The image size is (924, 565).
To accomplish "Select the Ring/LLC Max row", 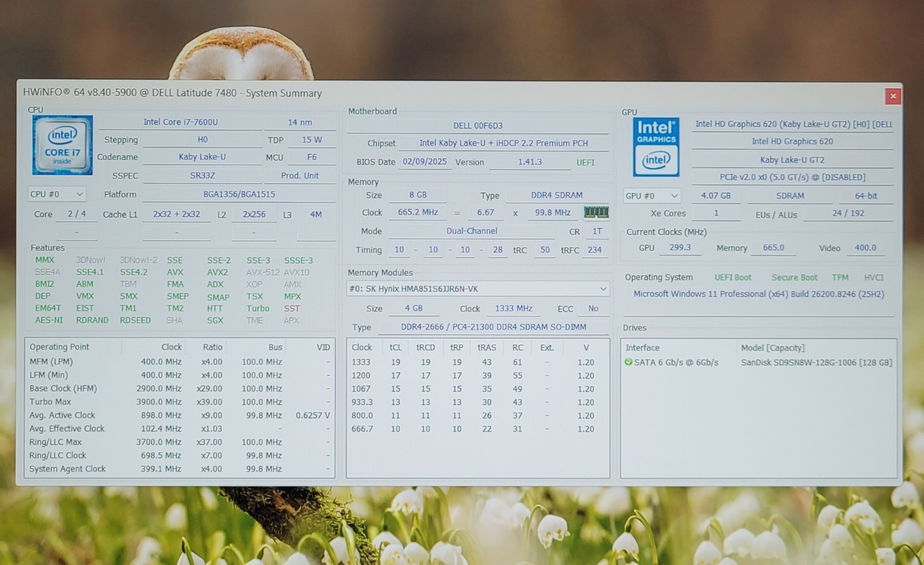I will 180,442.
